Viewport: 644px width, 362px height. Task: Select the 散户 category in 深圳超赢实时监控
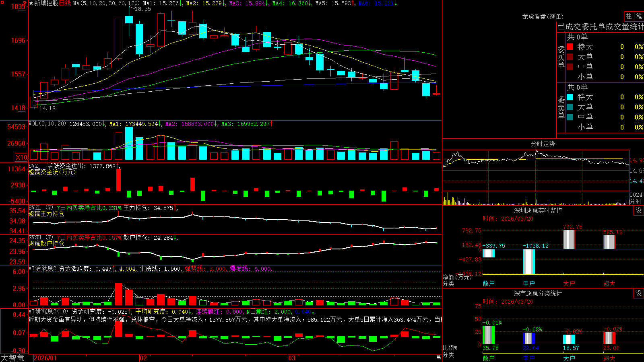pyautogui.click(x=489, y=284)
